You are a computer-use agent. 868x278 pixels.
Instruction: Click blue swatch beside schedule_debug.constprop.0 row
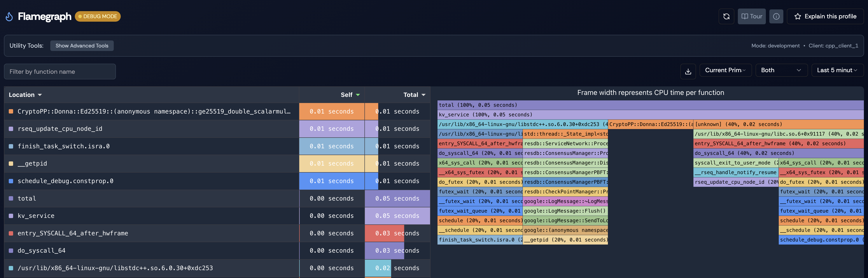(11, 181)
